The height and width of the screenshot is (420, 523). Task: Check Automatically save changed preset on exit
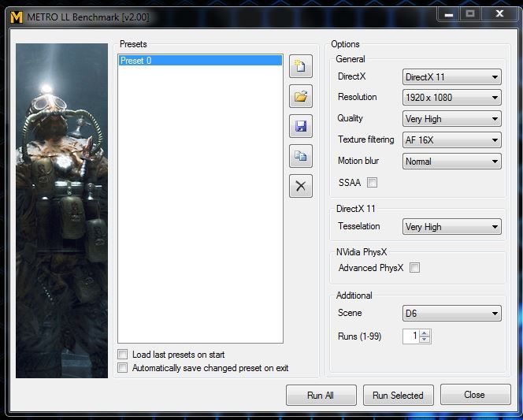click(x=122, y=368)
